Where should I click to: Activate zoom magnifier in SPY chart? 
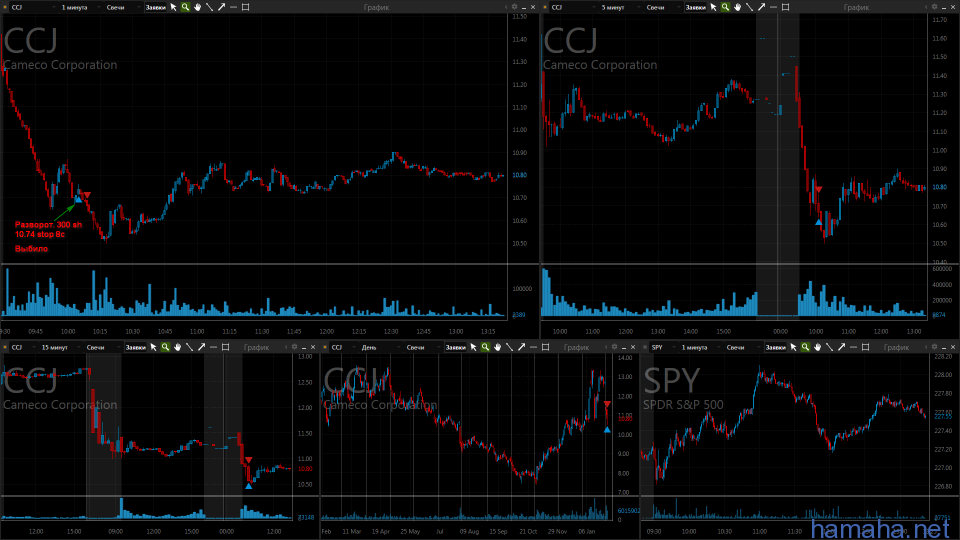click(x=806, y=347)
